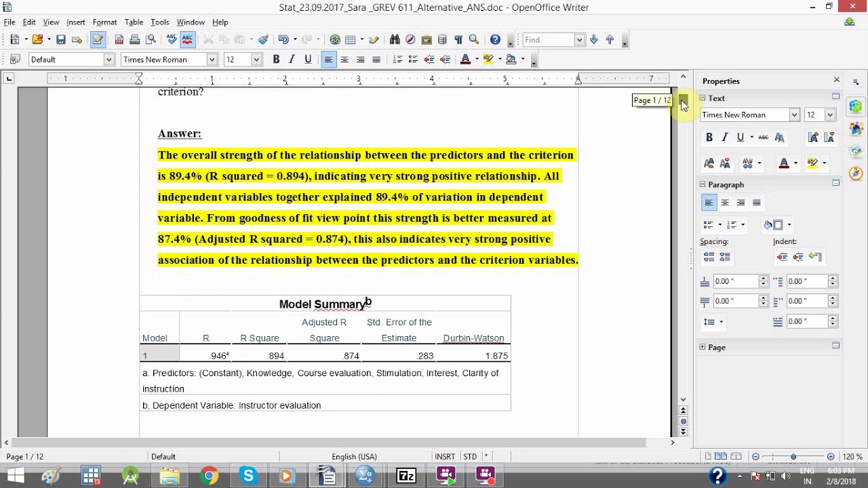Open Page Preview in the toolbar
Screen dimensions: 868x488
coord(151,40)
